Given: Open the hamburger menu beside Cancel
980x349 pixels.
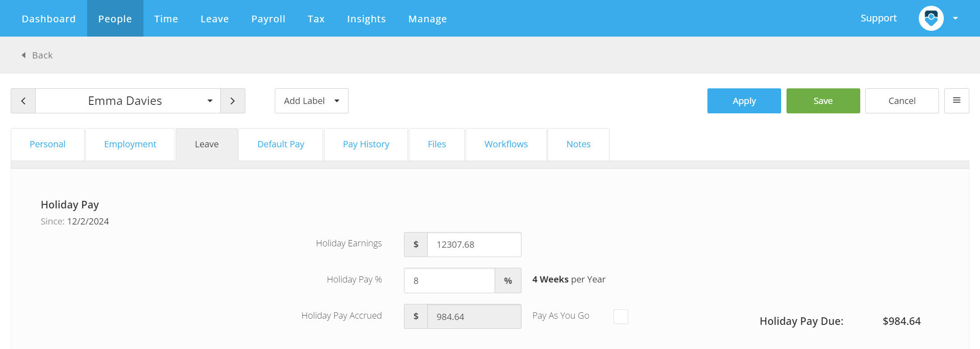Looking at the screenshot, I should 956,101.
